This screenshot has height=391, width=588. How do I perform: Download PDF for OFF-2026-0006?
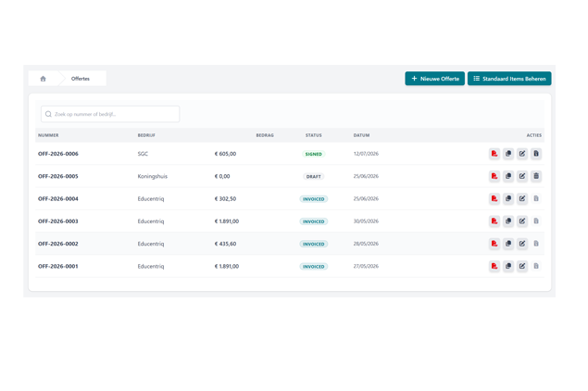(494, 154)
